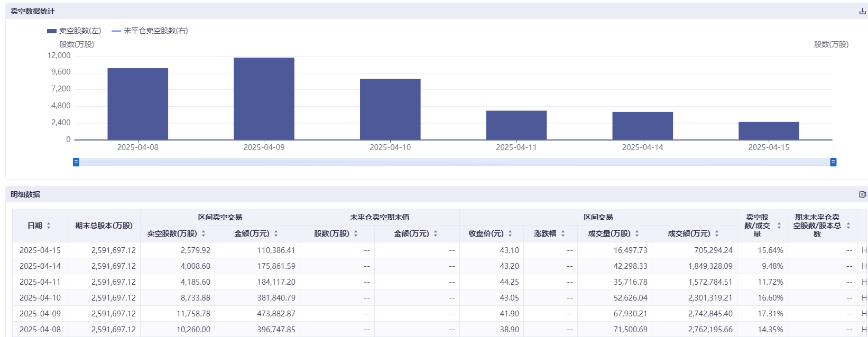The height and width of the screenshot is (337, 868).
Task: Select the 2025-04-15 date cell in table
Action: (x=40, y=250)
